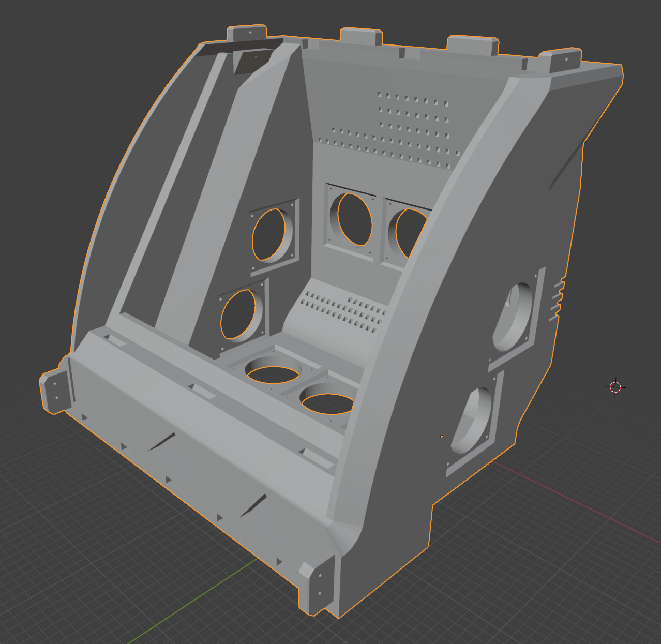The image size is (661, 644).
Task: Pick the lower fan hole on left inner wall
Action: click(239, 314)
